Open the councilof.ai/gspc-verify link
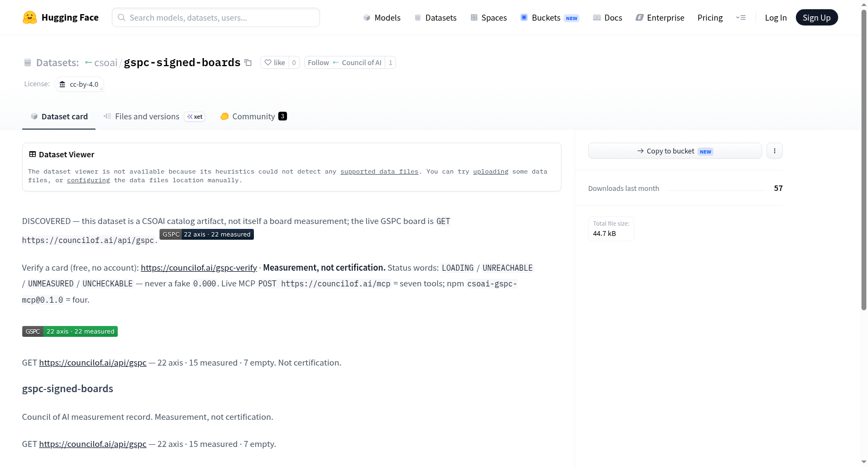 tap(199, 267)
